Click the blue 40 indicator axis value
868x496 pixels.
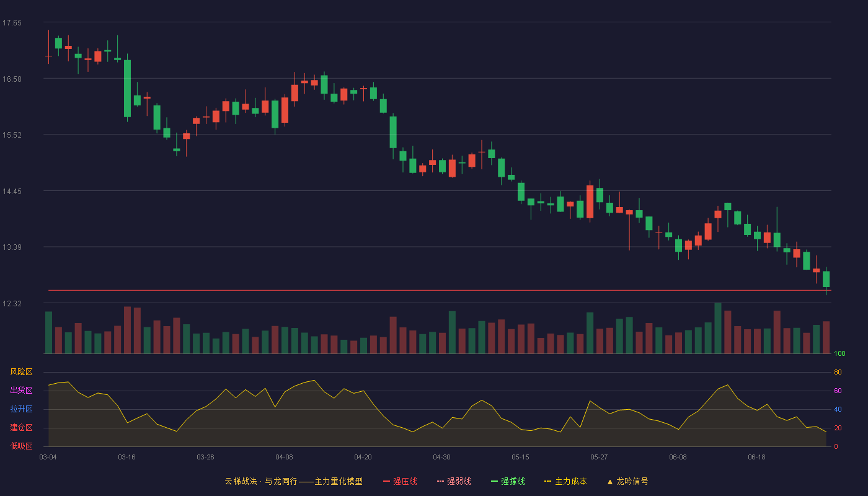pyautogui.click(x=838, y=409)
